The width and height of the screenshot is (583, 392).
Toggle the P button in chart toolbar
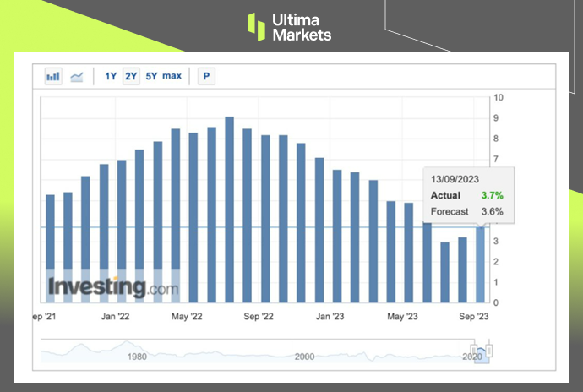pyautogui.click(x=206, y=77)
